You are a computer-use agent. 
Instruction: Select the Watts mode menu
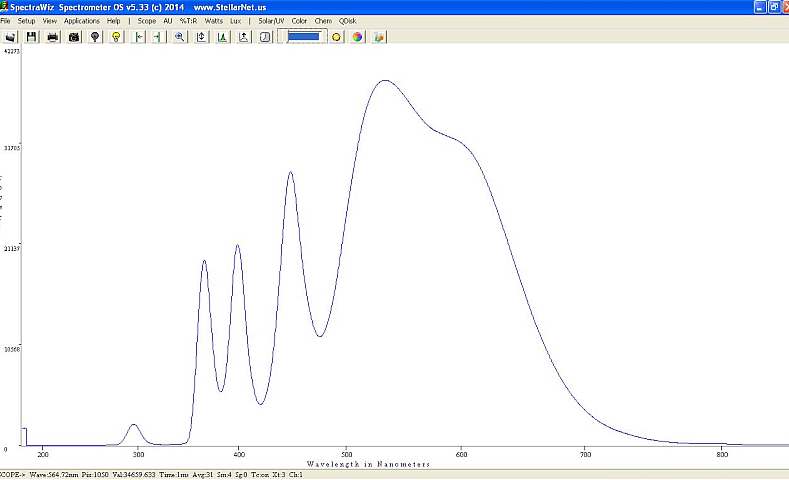click(x=213, y=21)
